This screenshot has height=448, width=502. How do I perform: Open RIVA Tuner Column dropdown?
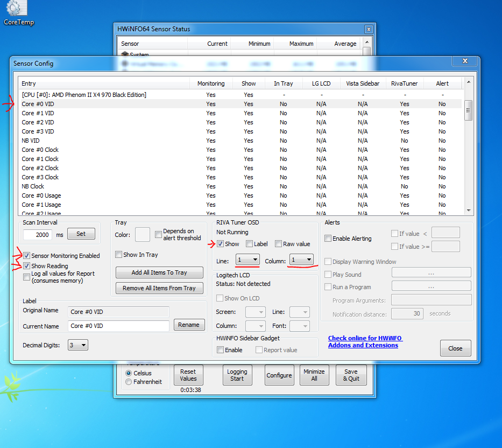tap(301, 260)
